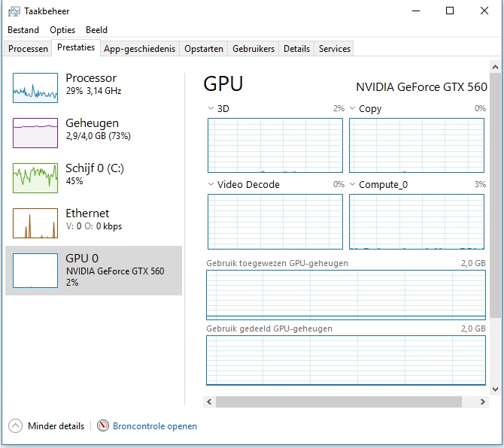Click the Video Decode usage graph
The width and height of the screenshot is (504, 448).
tap(275, 222)
